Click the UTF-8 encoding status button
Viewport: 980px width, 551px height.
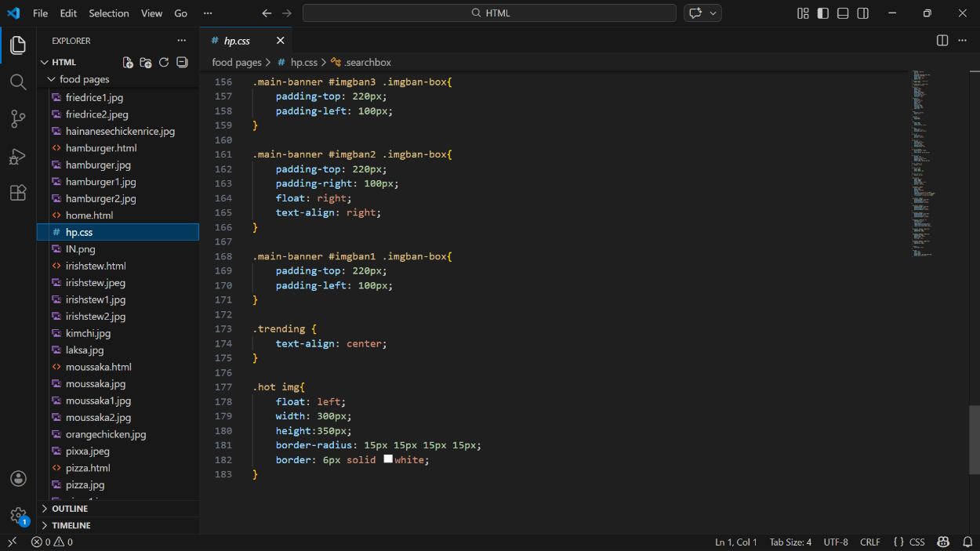point(836,542)
